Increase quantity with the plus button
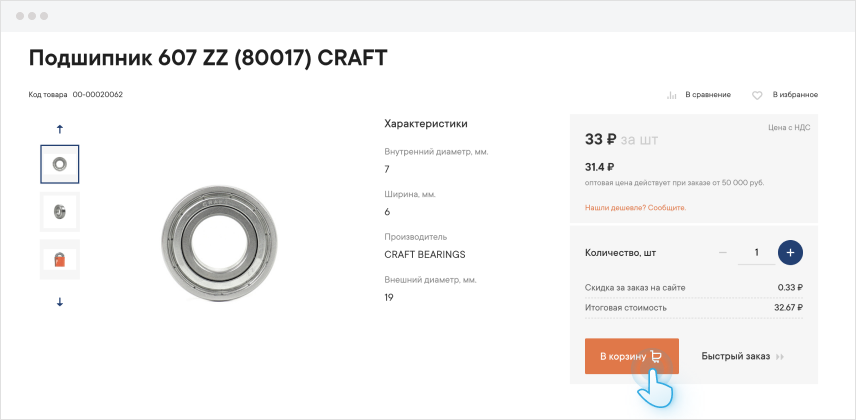 (790, 252)
